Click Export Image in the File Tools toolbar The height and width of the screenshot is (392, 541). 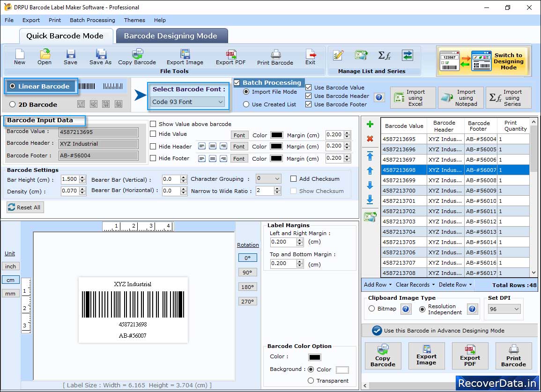(x=185, y=57)
